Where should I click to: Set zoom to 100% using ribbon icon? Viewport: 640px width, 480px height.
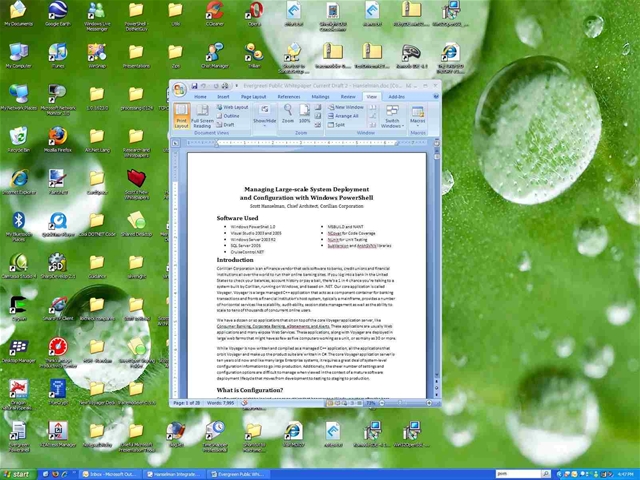pyautogui.click(x=304, y=114)
